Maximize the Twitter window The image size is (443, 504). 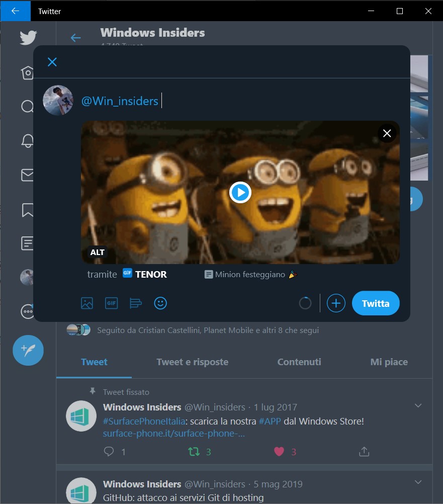(x=400, y=11)
